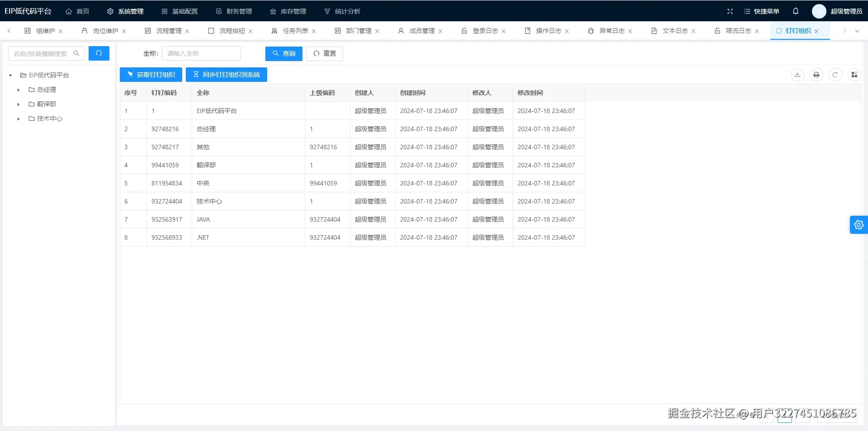
Task: Select 总经理 in the organization tree
Action: pos(47,90)
